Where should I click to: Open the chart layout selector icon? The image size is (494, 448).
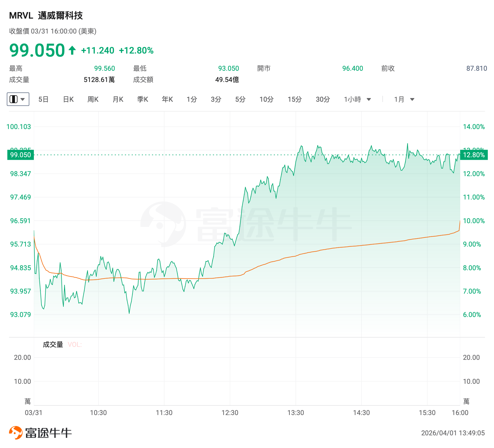tap(14, 99)
